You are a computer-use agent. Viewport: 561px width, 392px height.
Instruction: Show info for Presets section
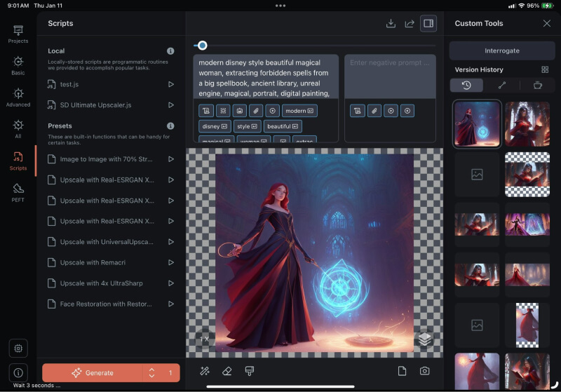coord(170,126)
